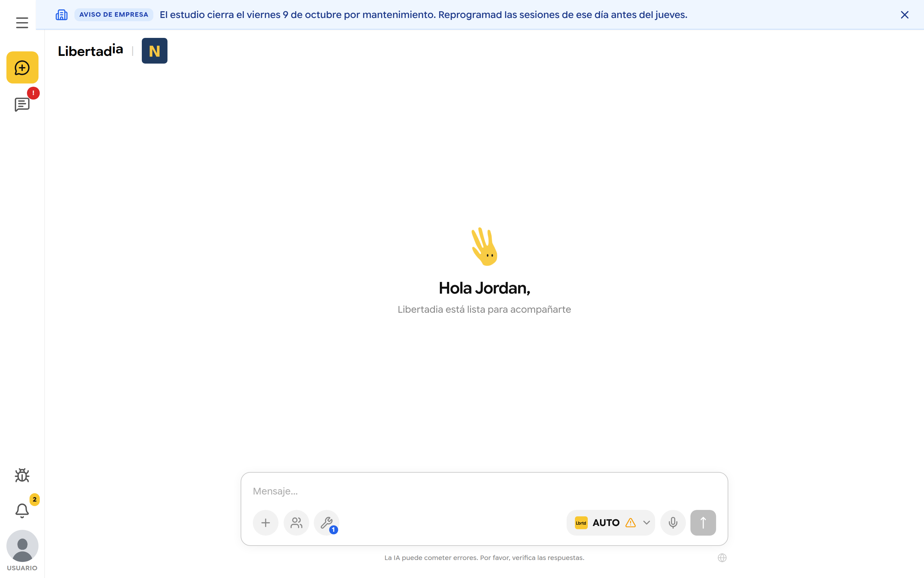Open the hamburger sidebar menu
The image size is (924, 578).
click(22, 23)
